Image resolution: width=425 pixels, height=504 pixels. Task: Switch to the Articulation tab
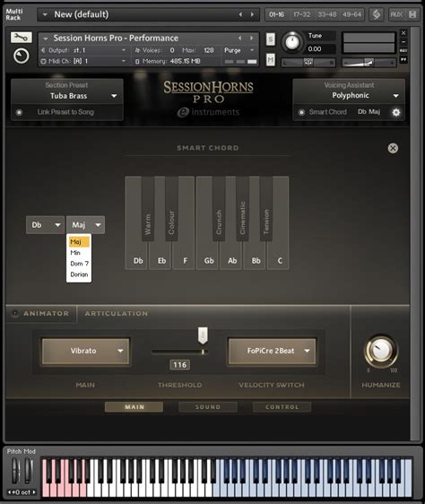tap(117, 313)
